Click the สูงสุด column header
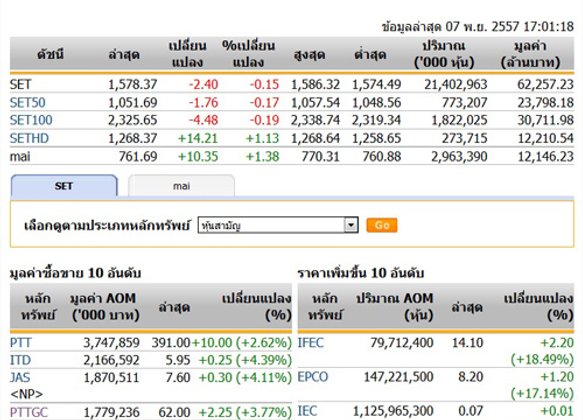The width and height of the screenshot is (583, 420). [309, 55]
